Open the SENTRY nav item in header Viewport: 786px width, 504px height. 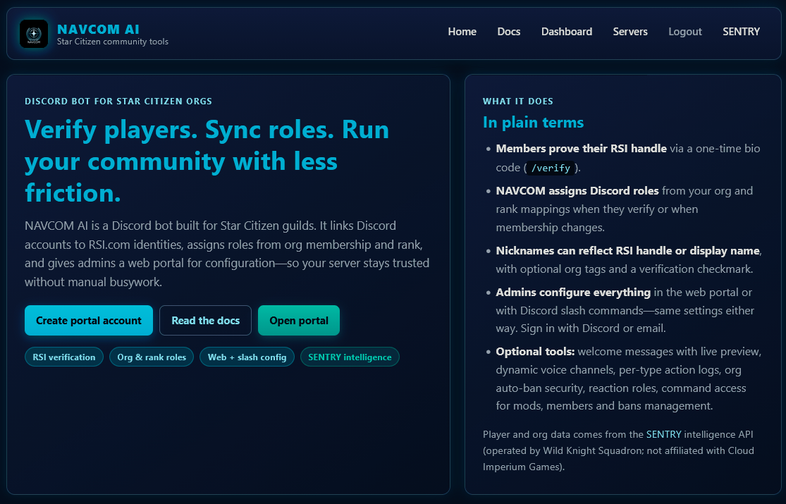(741, 32)
